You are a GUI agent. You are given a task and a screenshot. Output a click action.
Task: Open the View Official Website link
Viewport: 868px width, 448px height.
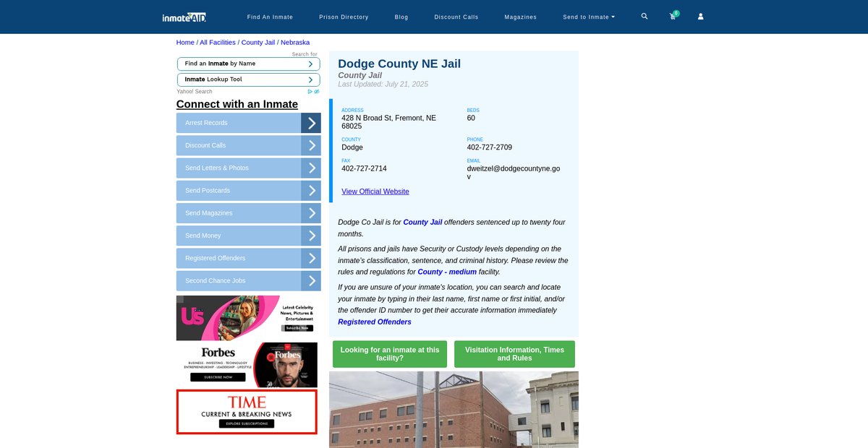coord(375,191)
